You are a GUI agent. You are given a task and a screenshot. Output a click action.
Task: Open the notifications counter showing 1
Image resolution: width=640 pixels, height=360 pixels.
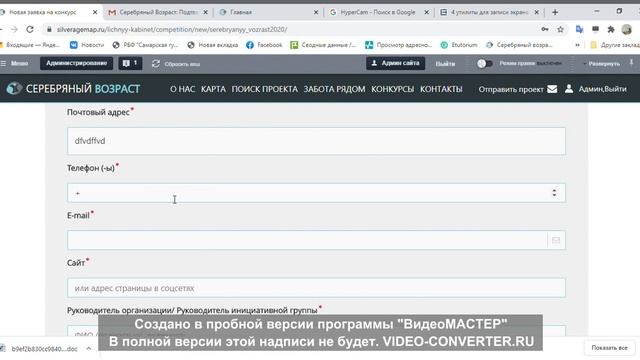(x=130, y=63)
